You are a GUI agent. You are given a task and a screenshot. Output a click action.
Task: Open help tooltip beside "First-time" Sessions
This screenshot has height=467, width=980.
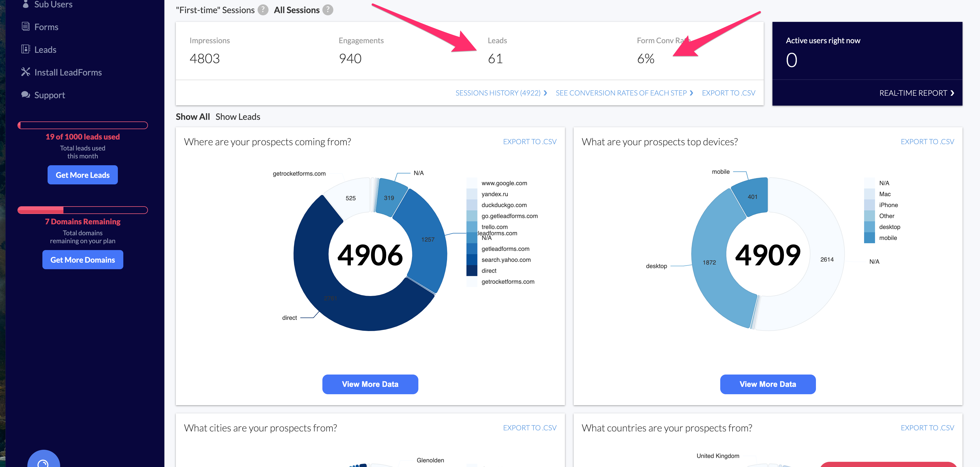tap(262, 10)
